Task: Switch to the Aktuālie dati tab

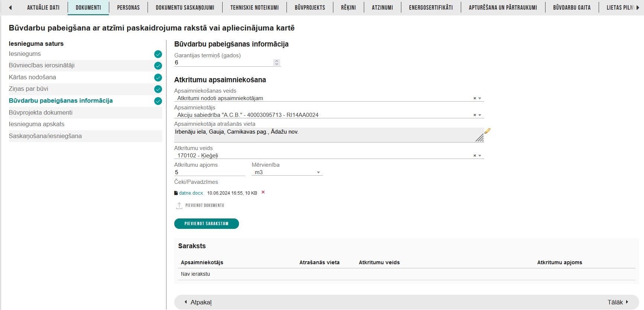Action: [43, 7]
